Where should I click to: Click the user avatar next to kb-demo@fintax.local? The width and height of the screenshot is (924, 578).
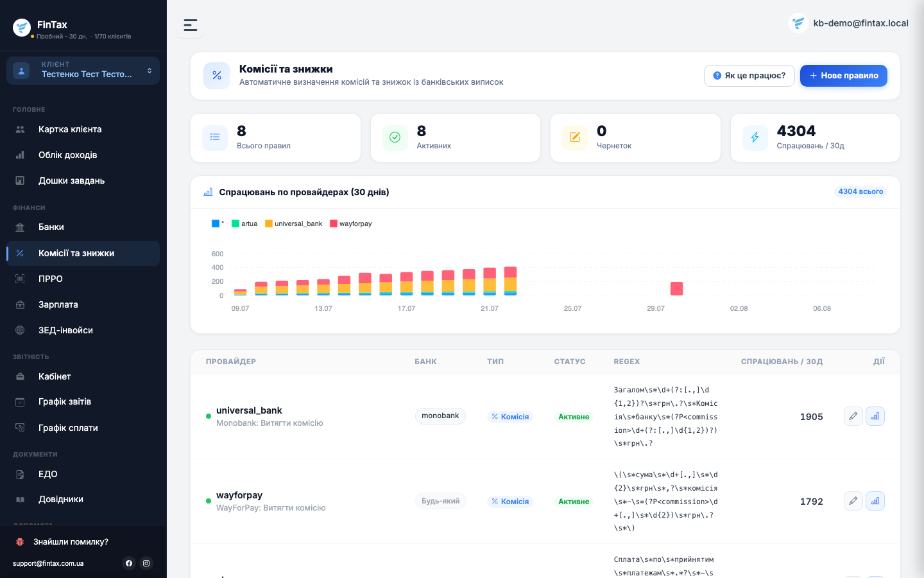[x=798, y=23]
